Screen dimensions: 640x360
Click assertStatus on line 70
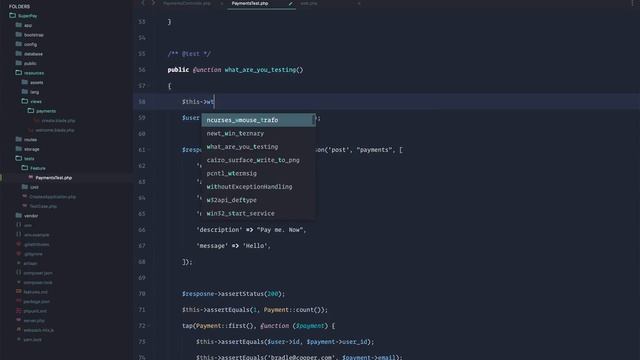pyautogui.click(x=242, y=294)
